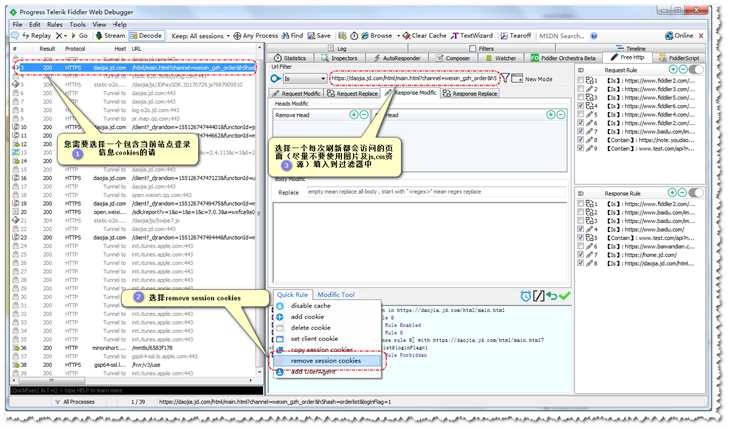Click the MSDN Search field
This screenshot has height=429, width=729.
(561, 36)
